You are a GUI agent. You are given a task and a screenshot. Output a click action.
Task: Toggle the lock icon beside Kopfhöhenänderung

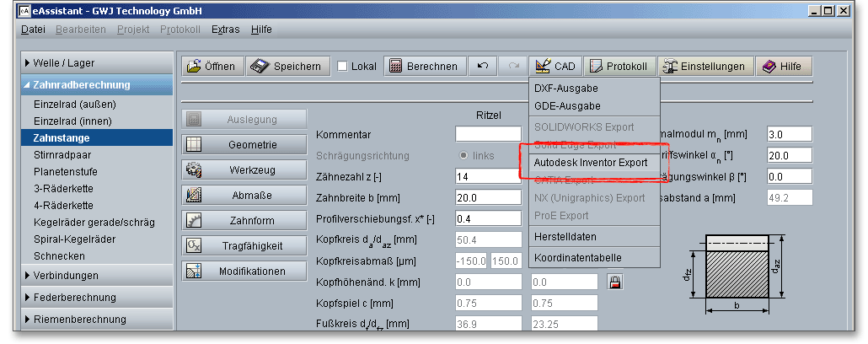(x=614, y=282)
